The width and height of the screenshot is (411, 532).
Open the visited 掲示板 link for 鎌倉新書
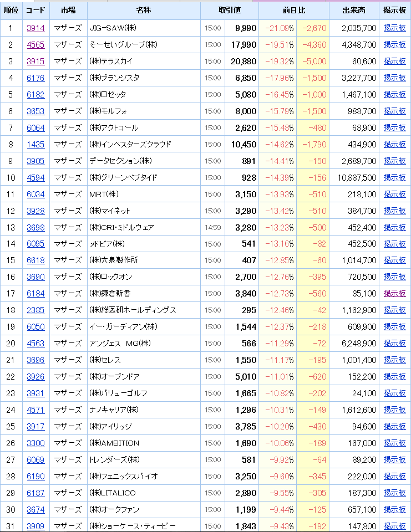(x=395, y=294)
